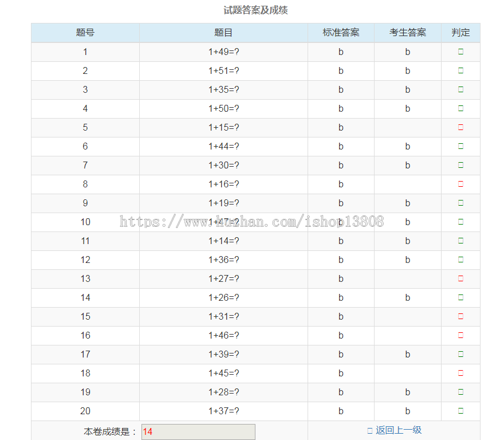
Task: Click the red judgment icon for question 5
Action: (x=460, y=127)
